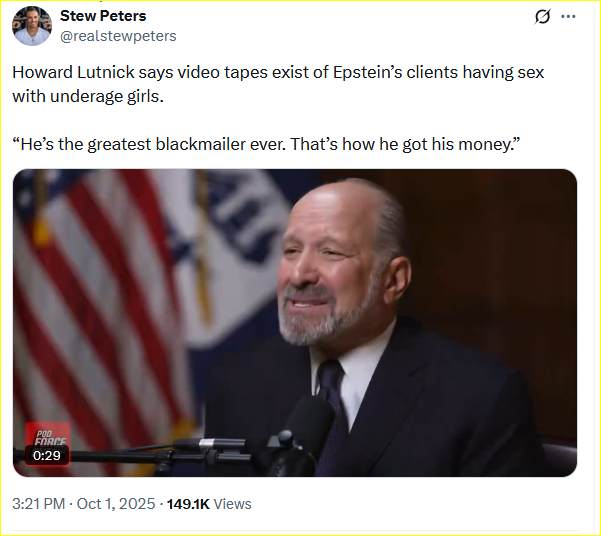Click the tweet text about video tapes
Viewport: 601px width, 536px height.
click(278, 85)
